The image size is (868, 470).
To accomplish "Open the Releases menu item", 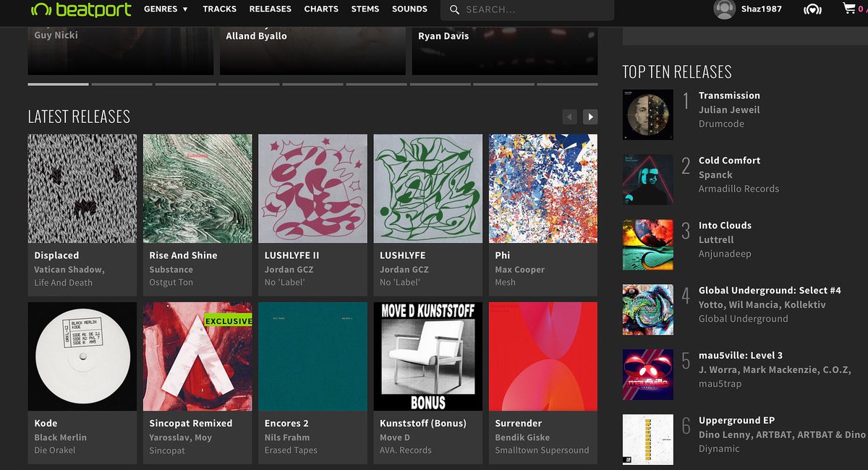I will click(x=270, y=9).
